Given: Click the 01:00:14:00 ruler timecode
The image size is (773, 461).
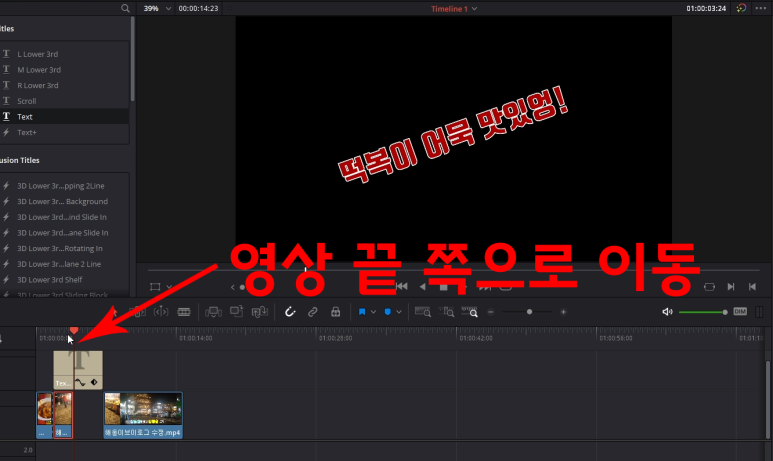Looking at the screenshot, I should pyautogui.click(x=196, y=338).
